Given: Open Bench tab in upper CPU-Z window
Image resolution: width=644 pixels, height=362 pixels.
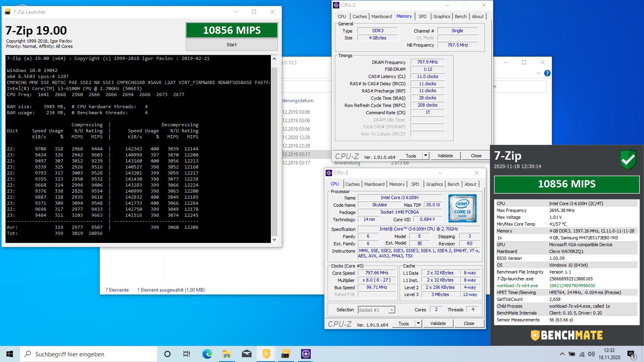Looking at the screenshot, I should [x=460, y=16].
